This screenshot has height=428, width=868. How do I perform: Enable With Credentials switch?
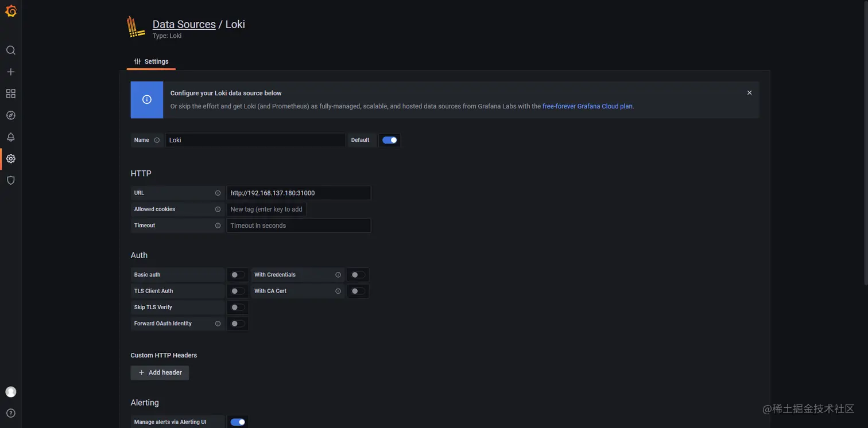click(358, 275)
